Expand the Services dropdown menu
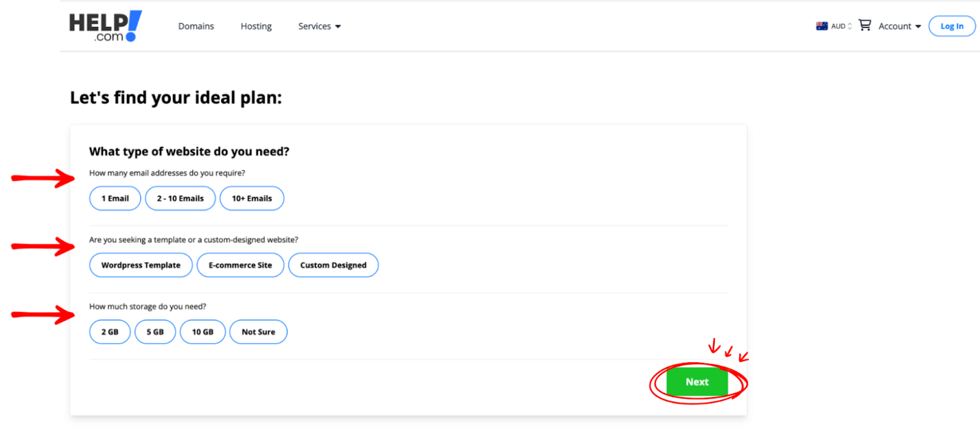Image resolution: width=980 pixels, height=432 pixels. [x=319, y=26]
